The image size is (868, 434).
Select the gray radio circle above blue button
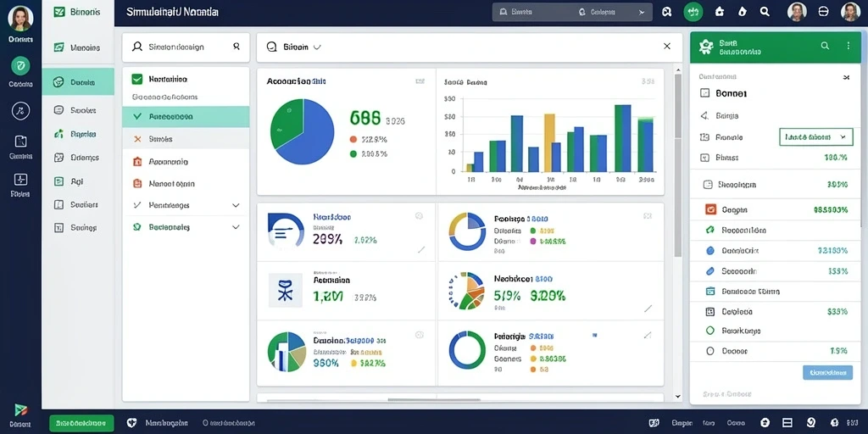[x=711, y=351]
